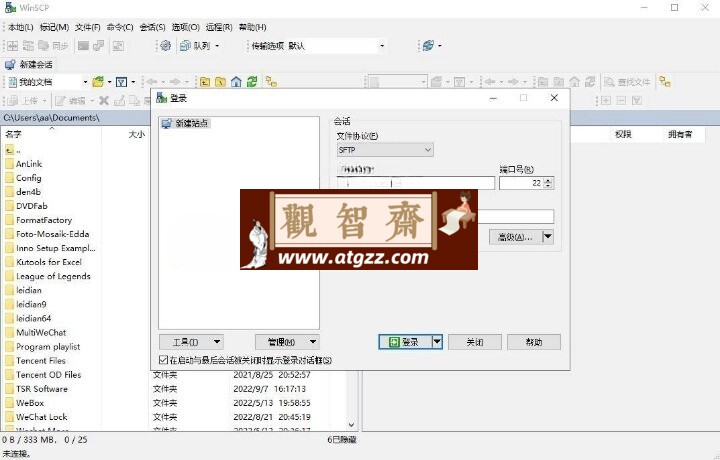Viewport: 720px width, 460px height.
Task: Click local directory tree icon after refresh
Action: coord(271,82)
